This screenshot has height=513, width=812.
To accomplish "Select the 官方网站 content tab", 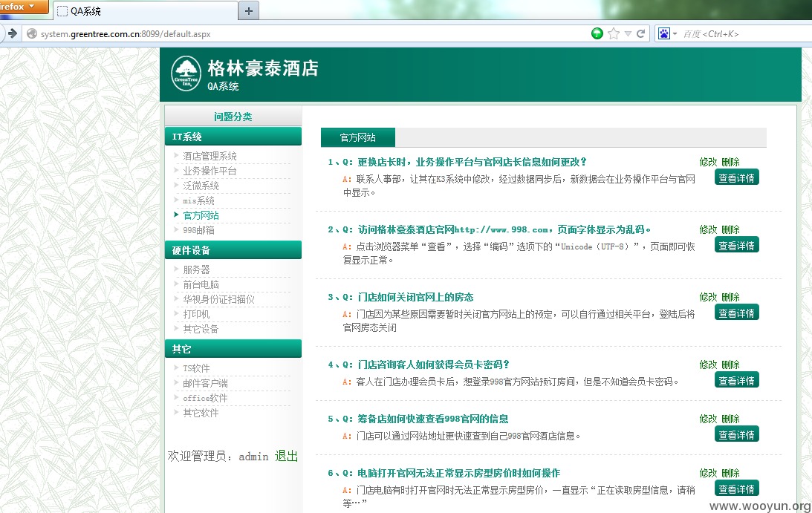I will (x=358, y=137).
